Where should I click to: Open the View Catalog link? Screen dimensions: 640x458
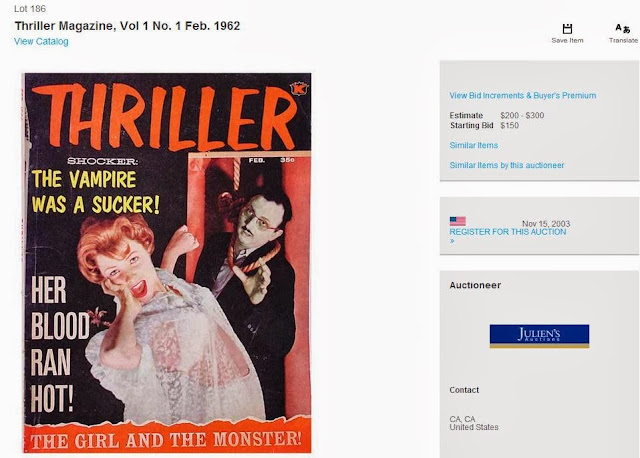41,41
